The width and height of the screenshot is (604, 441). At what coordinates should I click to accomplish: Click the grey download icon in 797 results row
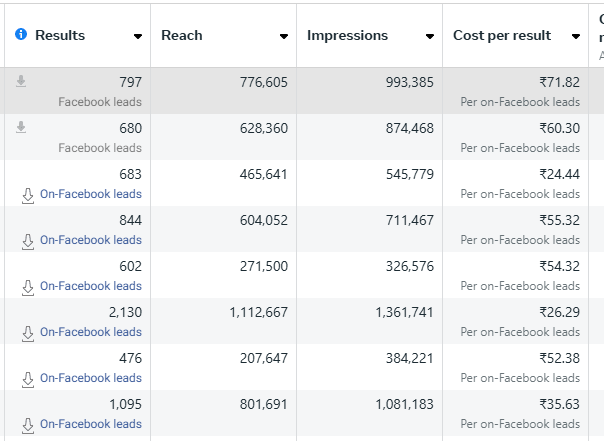pyautogui.click(x=21, y=82)
